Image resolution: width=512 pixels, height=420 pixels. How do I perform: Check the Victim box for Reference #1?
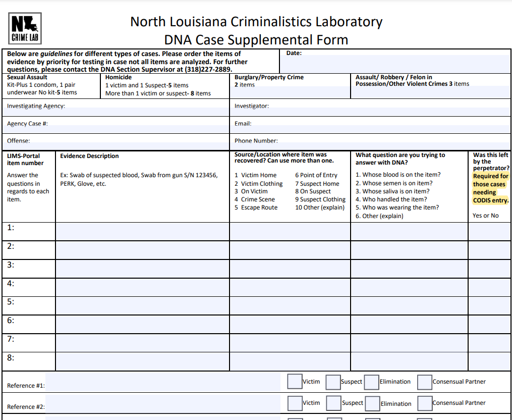pos(295,382)
